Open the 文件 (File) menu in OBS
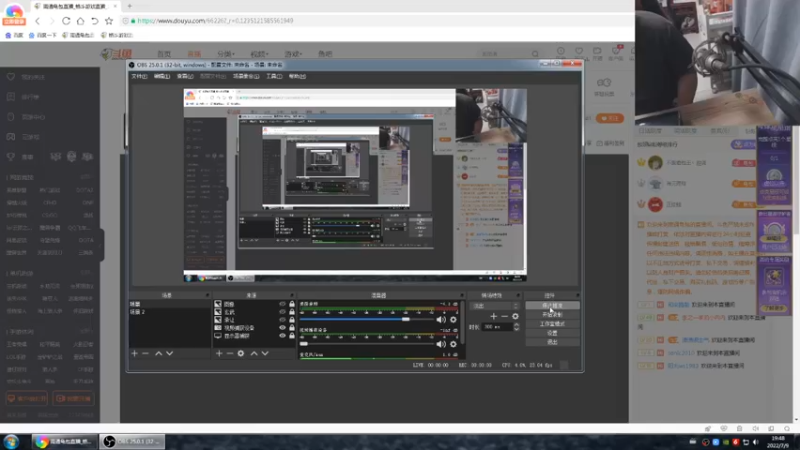This screenshot has width=800, height=450. click(x=139, y=77)
